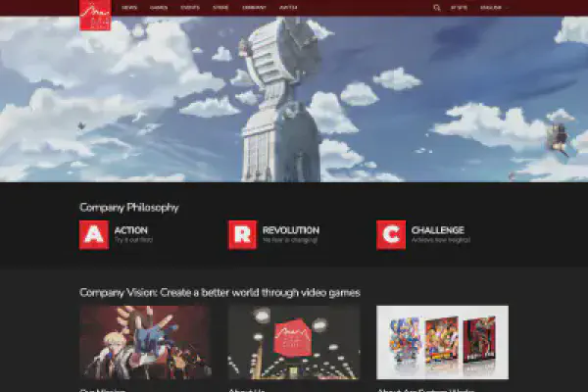The width and height of the screenshot is (588, 392).
Task: Select the ACTION heading text
Action: click(131, 230)
